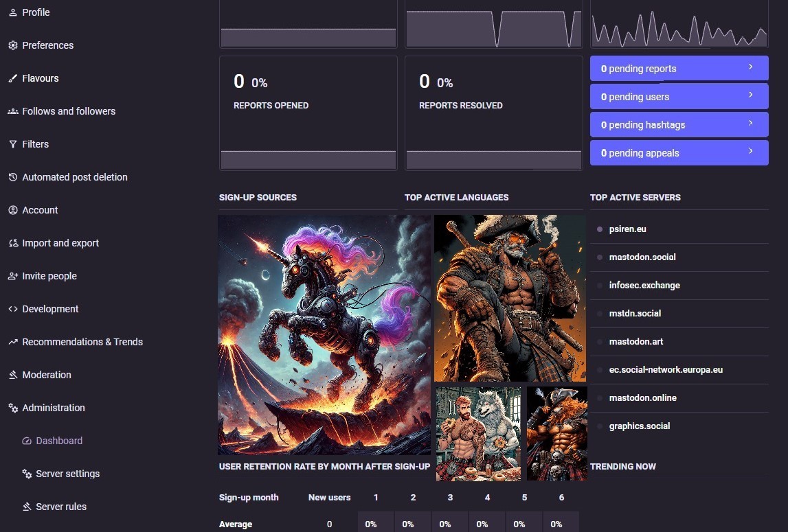
Task: Open Server rules sub-item
Action: click(x=61, y=507)
